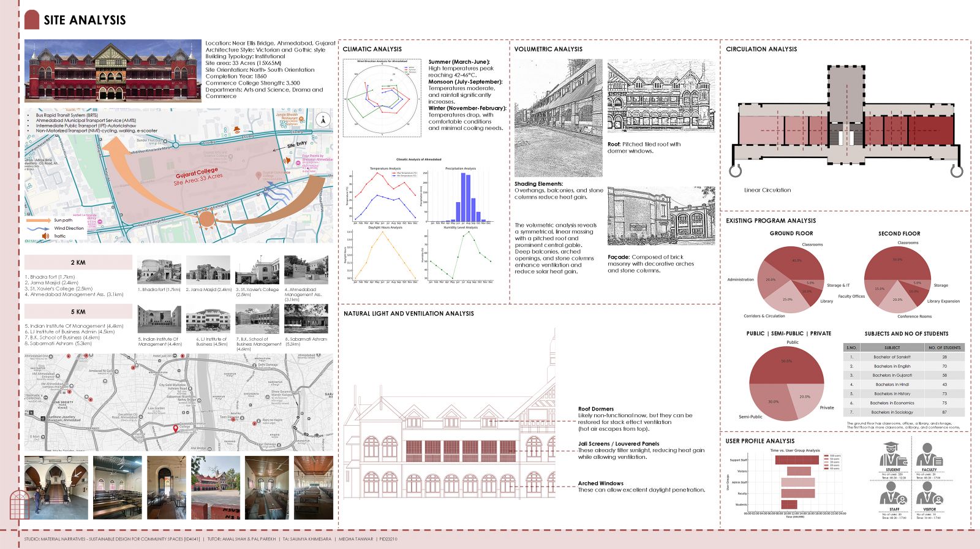Click the Wind Direction polar chart
This screenshot has width=980, height=549.
click(383, 97)
